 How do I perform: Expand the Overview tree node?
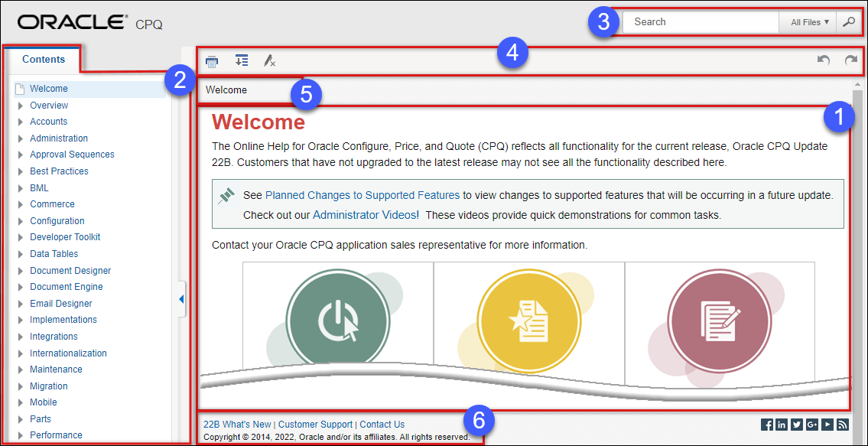click(x=21, y=106)
